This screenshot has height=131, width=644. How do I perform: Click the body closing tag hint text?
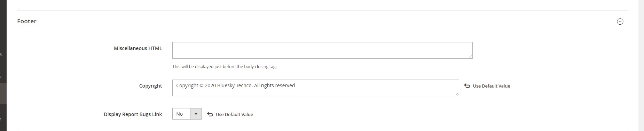(x=225, y=66)
